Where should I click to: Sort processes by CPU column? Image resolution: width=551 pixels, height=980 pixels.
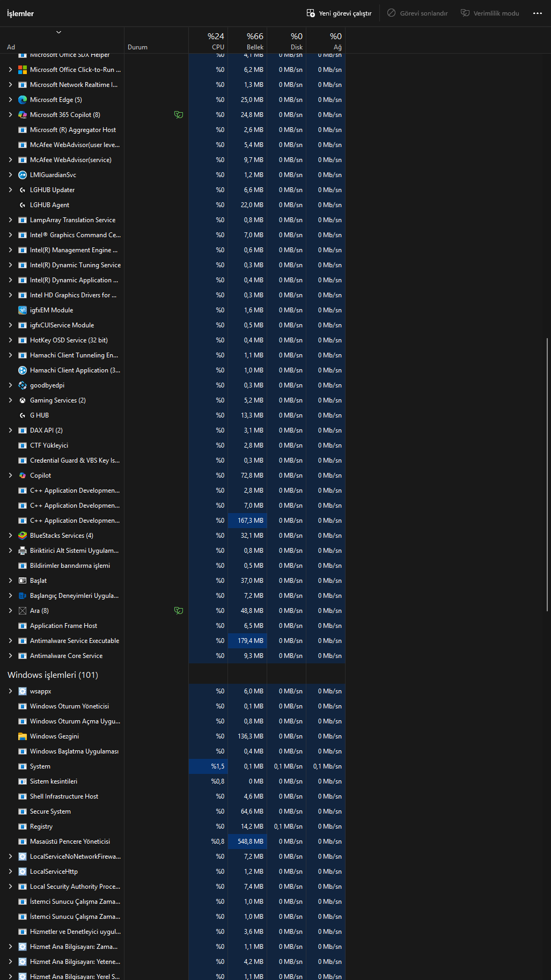208,40
